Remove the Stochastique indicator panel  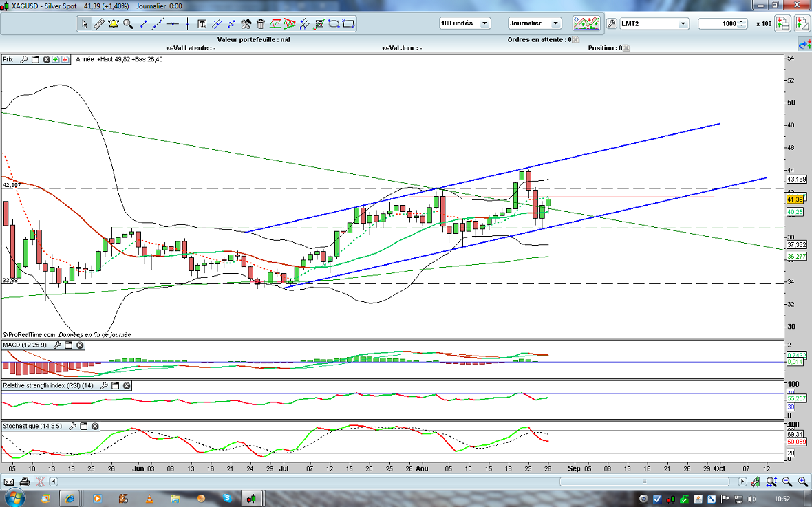(95, 426)
